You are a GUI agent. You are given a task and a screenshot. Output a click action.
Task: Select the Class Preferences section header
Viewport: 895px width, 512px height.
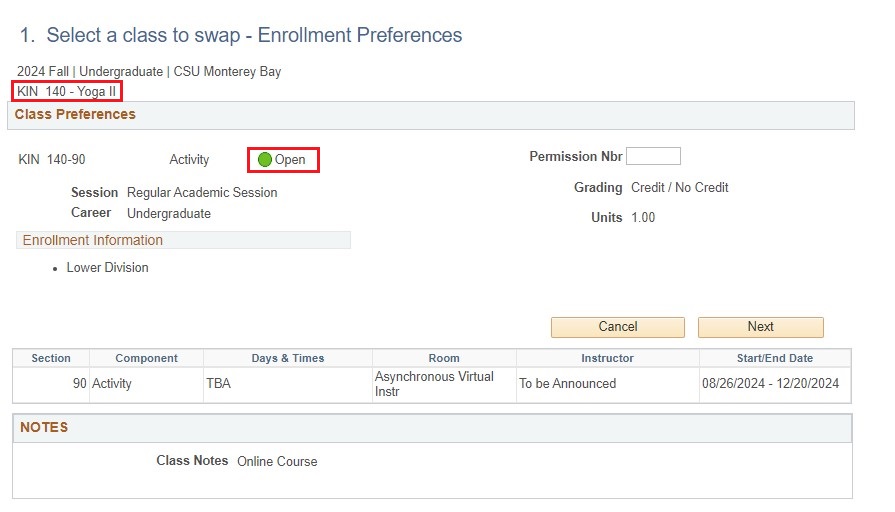[x=75, y=115]
